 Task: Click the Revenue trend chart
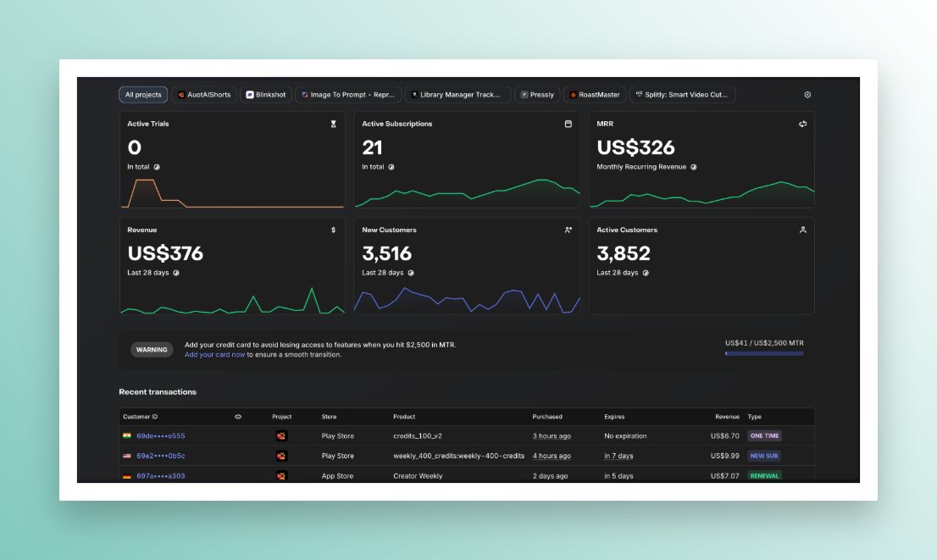pos(232,300)
